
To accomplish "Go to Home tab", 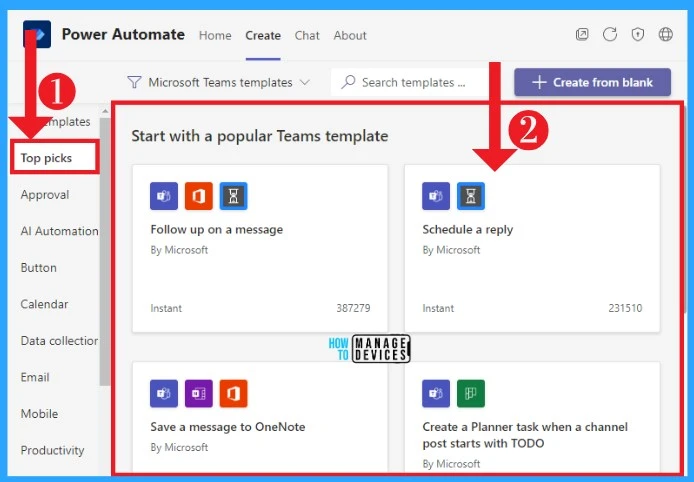I will 215,35.
